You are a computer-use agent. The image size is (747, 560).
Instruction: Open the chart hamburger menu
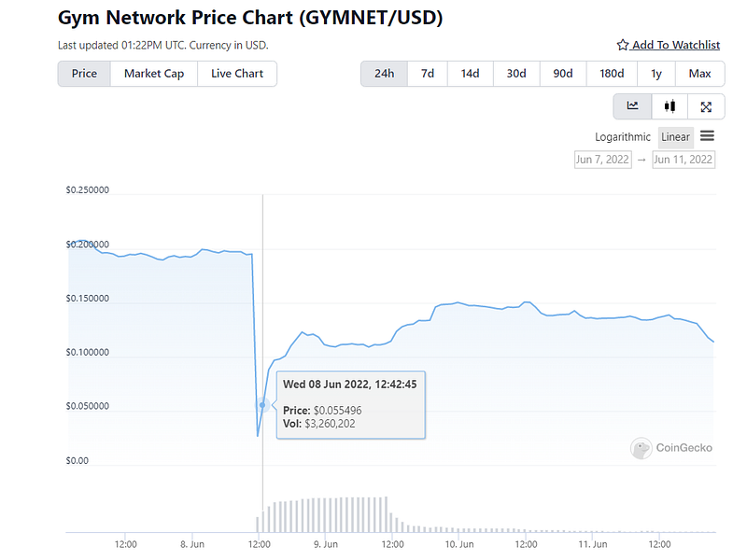click(x=707, y=136)
